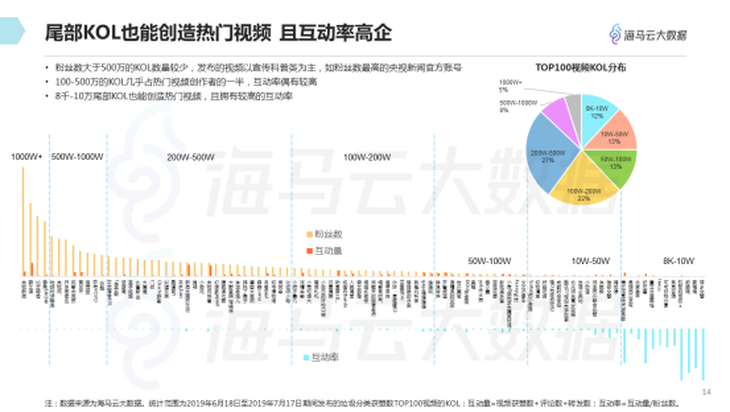Click the 1000W+ group label above bars
This screenshot has width=730, height=412.
coord(27,157)
